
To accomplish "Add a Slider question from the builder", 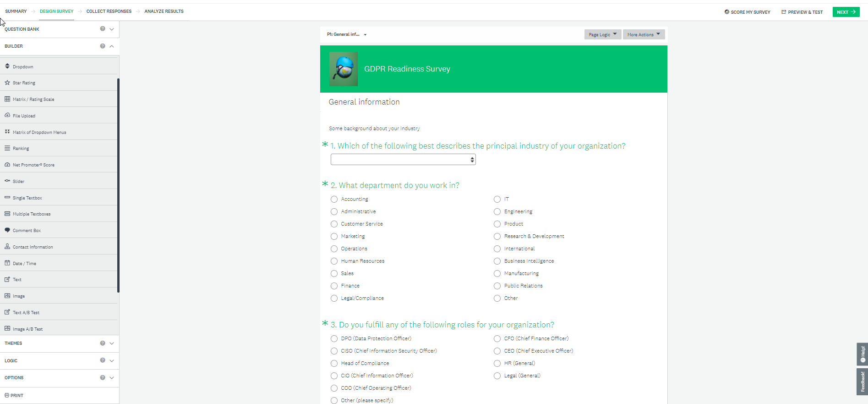I will (x=19, y=181).
